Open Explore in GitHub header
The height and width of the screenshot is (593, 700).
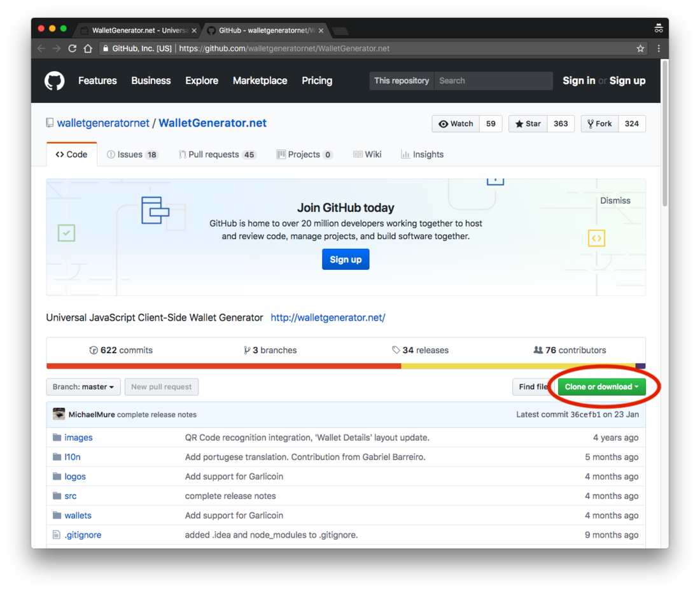pyautogui.click(x=202, y=81)
